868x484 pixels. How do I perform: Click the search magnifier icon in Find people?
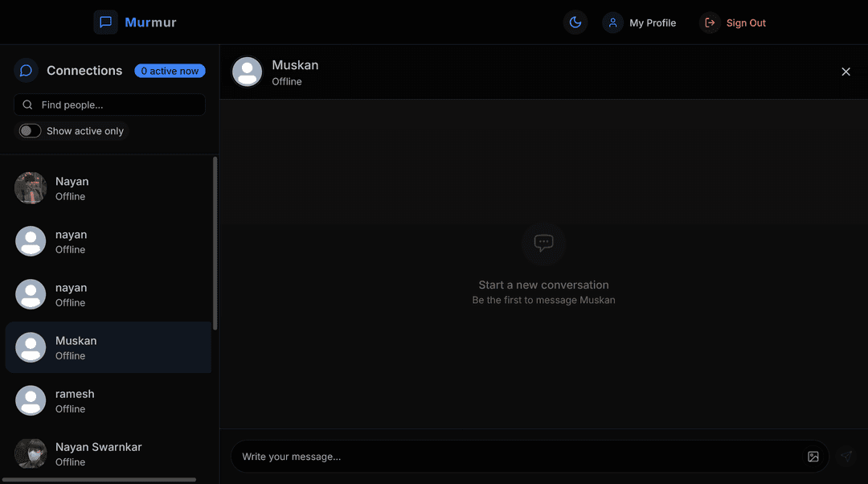[x=27, y=105]
